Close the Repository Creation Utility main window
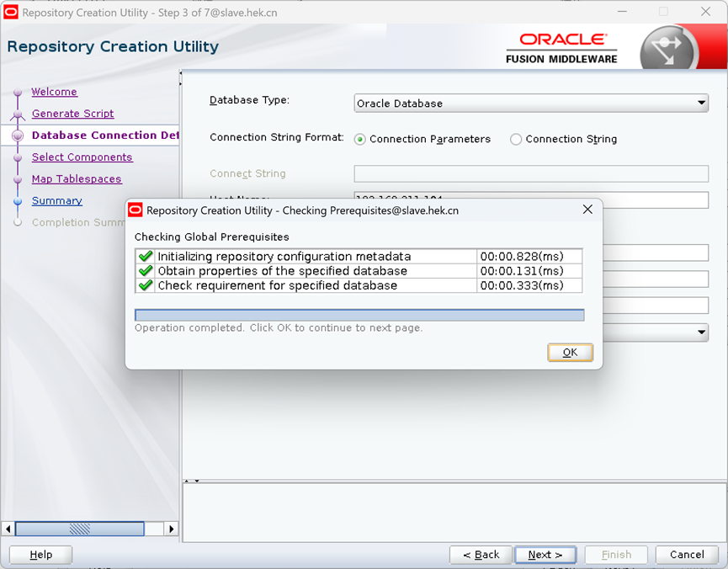Screen dimensions: 728x569 (x=705, y=12)
